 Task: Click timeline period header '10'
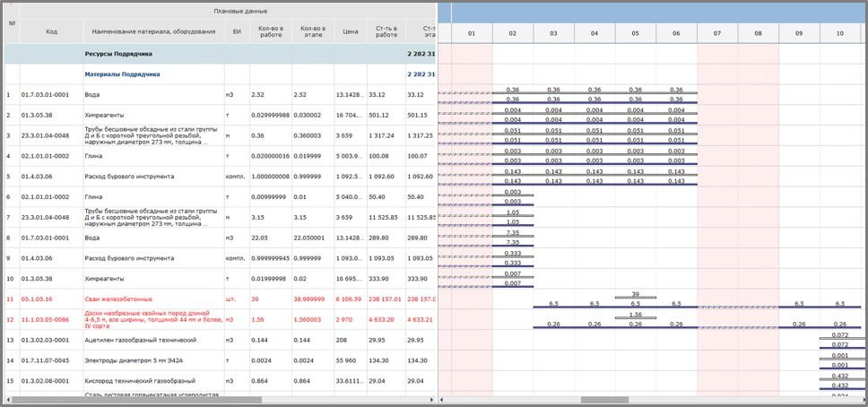839,33
